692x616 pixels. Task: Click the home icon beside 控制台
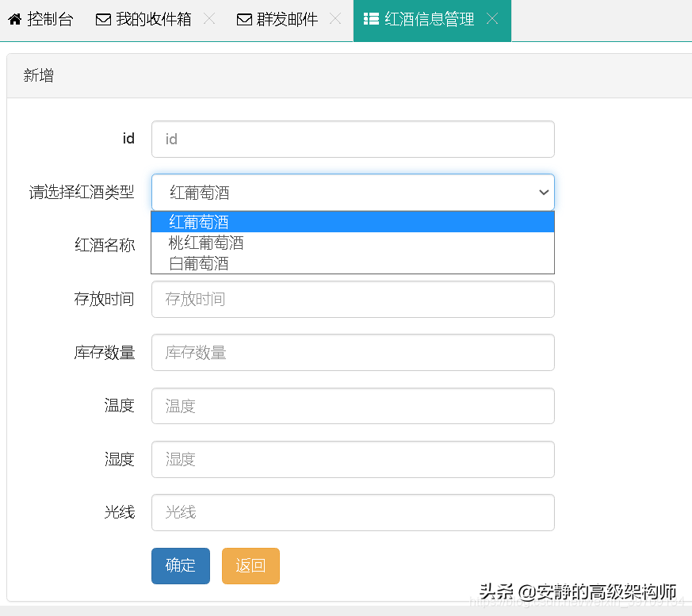(x=14, y=20)
